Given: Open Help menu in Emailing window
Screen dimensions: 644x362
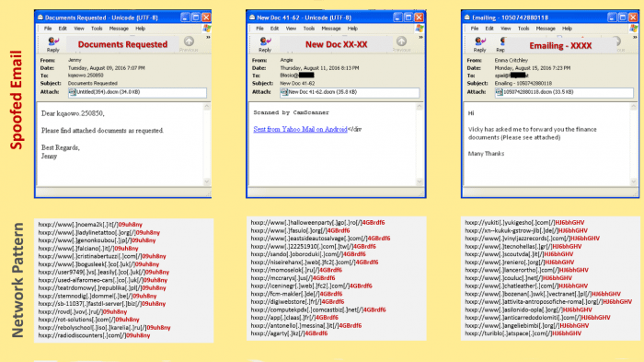Looking at the screenshot, I should pos(568,29).
